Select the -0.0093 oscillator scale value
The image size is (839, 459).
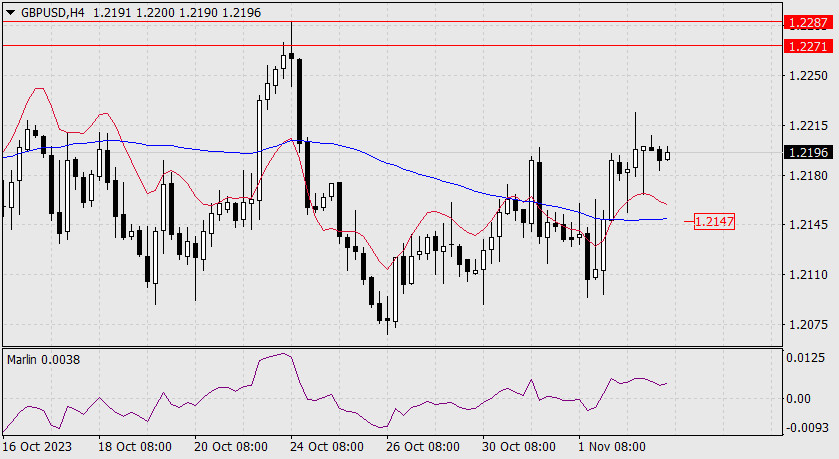coord(807,427)
